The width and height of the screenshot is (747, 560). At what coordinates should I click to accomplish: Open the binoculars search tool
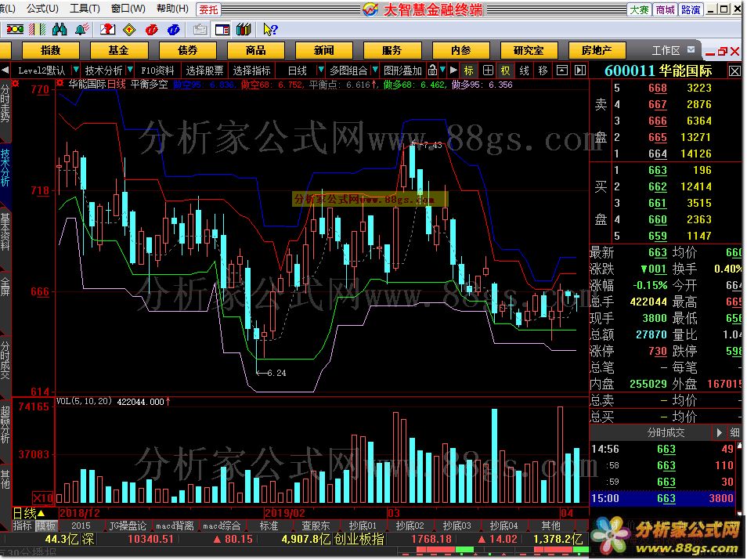(x=60, y=30)
